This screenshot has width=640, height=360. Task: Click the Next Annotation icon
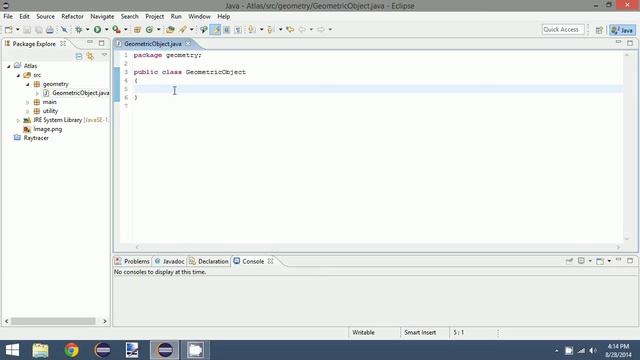252,29
